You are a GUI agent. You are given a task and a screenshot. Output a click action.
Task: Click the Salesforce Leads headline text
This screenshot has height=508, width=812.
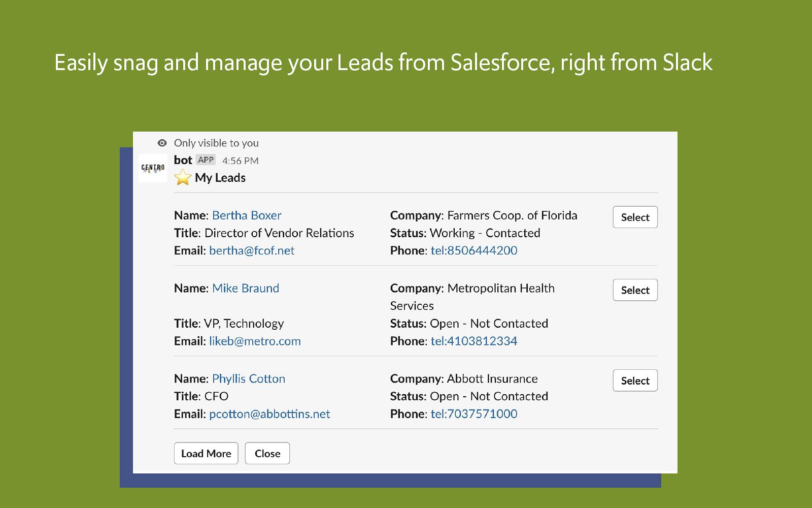(x=384, y=63)
